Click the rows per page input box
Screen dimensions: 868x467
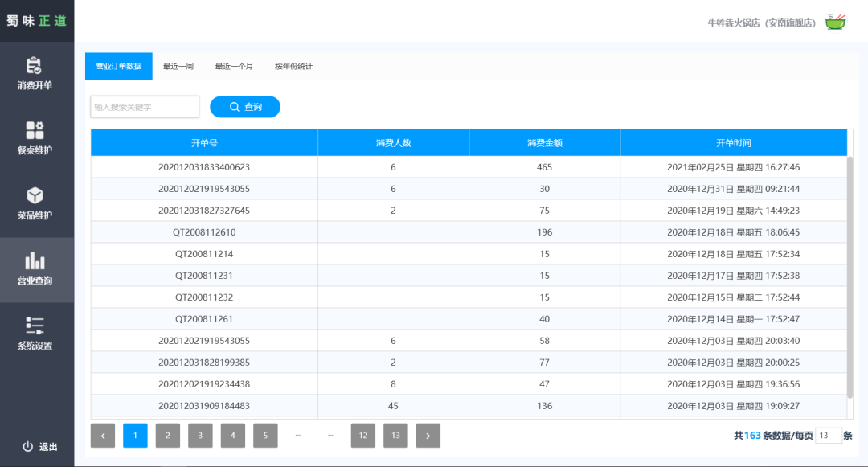pos(829,436)
